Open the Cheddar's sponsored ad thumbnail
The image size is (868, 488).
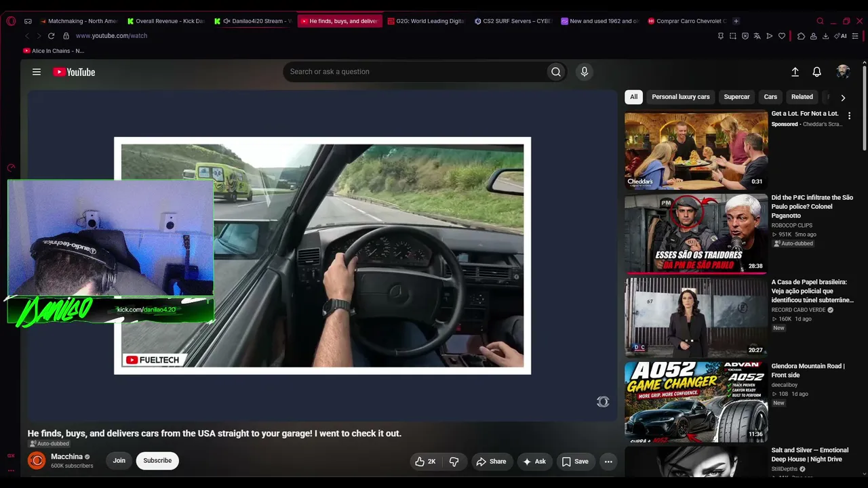[x=696, y=150]
